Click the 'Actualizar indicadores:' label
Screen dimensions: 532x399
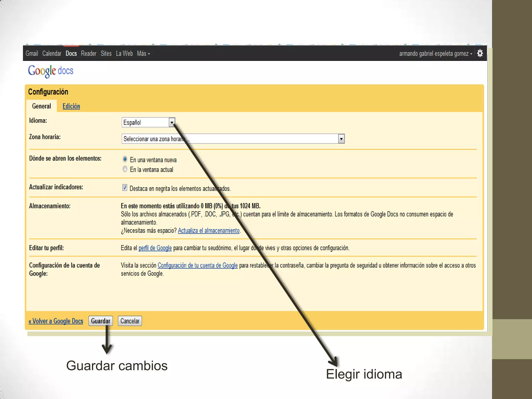coord(56,187)
